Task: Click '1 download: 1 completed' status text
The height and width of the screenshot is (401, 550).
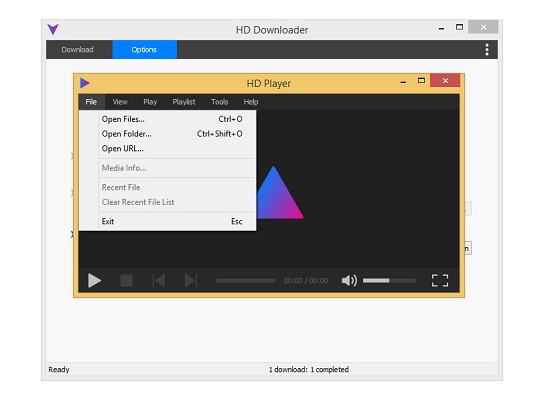Action: pos(309,369)
